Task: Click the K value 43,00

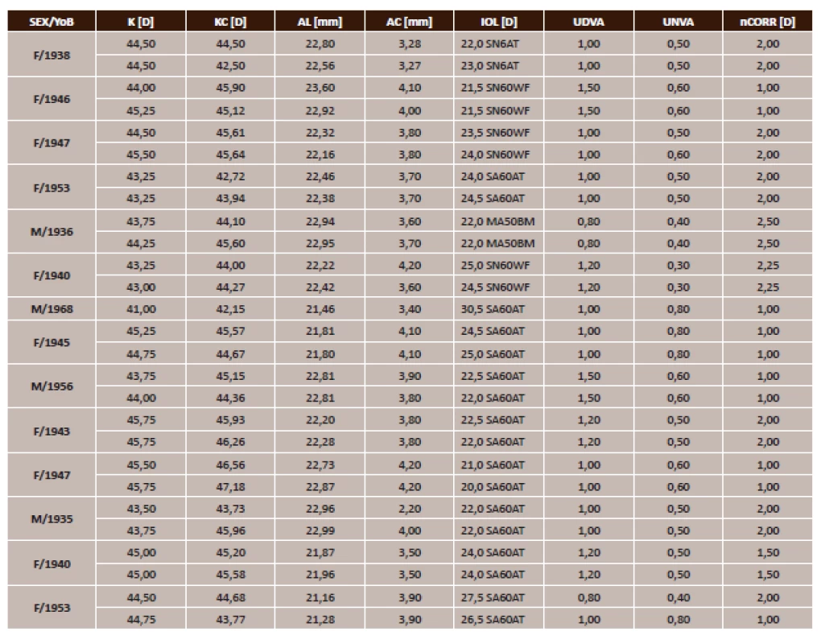Action: (141, 287)
